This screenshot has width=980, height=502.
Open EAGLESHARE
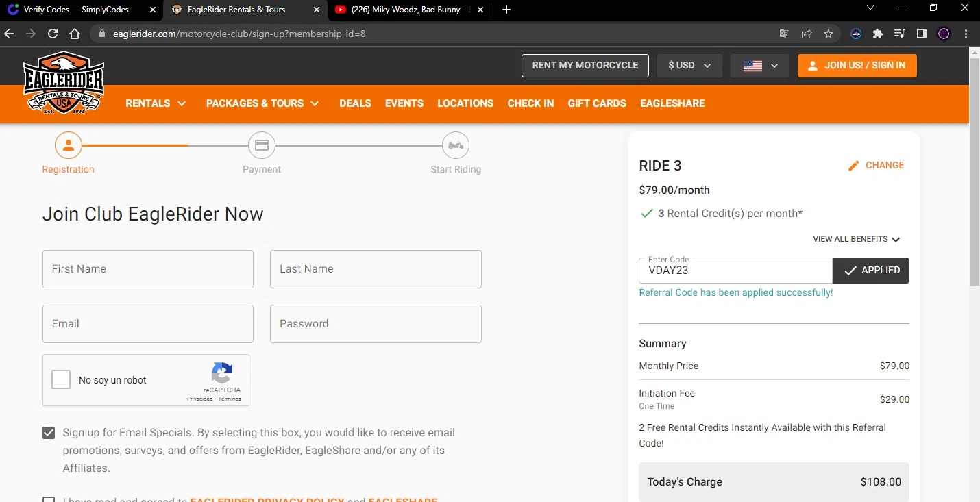[672, 103]
